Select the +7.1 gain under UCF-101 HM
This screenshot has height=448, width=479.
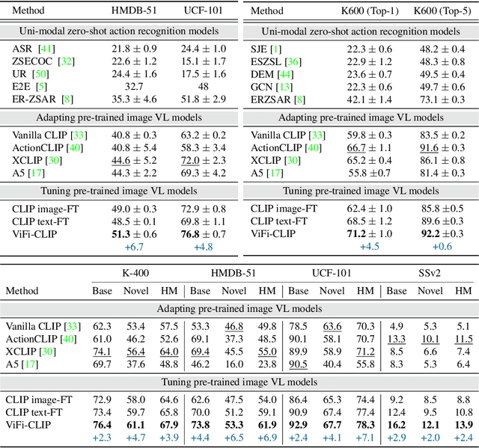365,436
